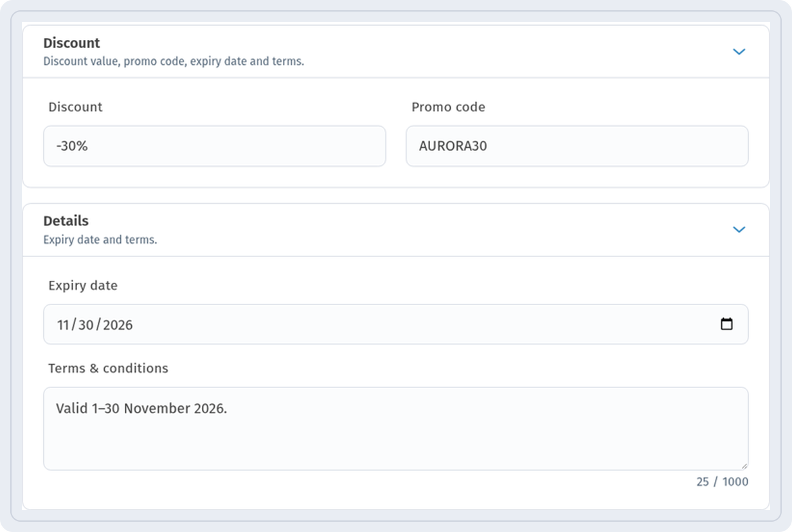Image resolution: width=792 pixels, height=532 pixels.
Task: Edit the Promo code field AURORA30
Action: click(577, 146)
